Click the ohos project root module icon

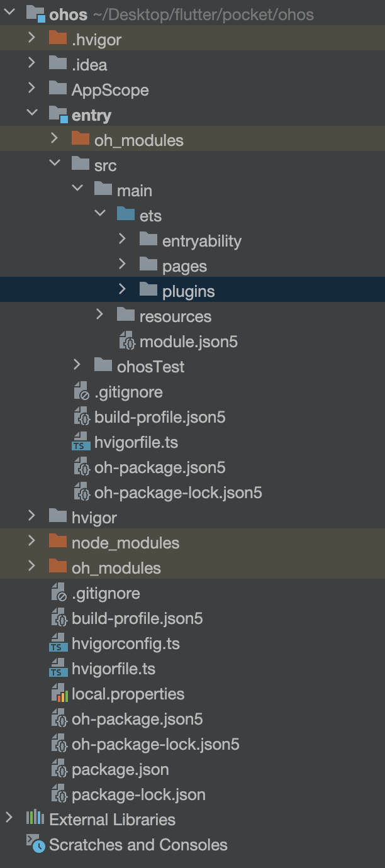point(36,14)
